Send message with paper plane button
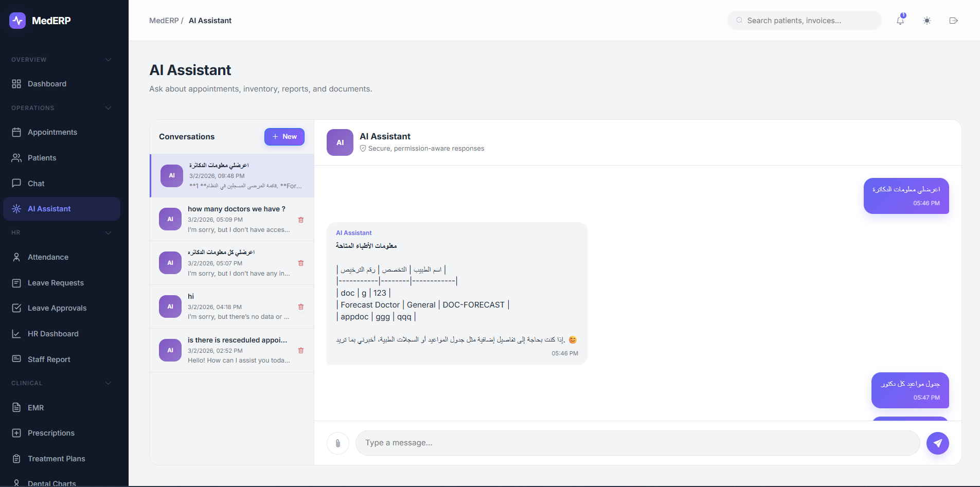The image size is (980, 487). 937,443
